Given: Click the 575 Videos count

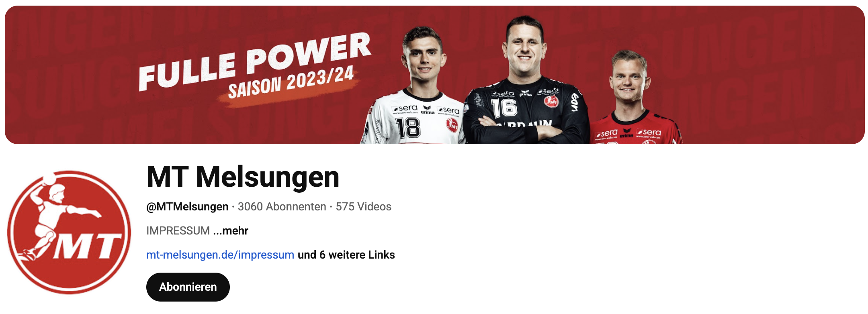Looking at the screenshot, I should point(364,206).
